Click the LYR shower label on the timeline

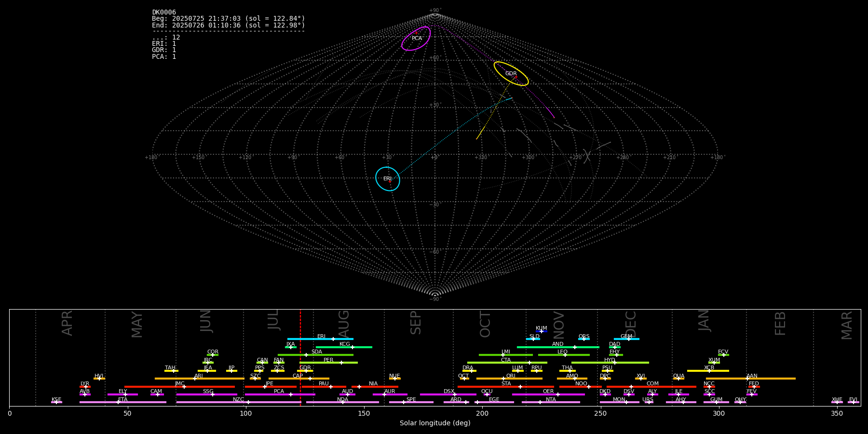(x=85, y=384)
